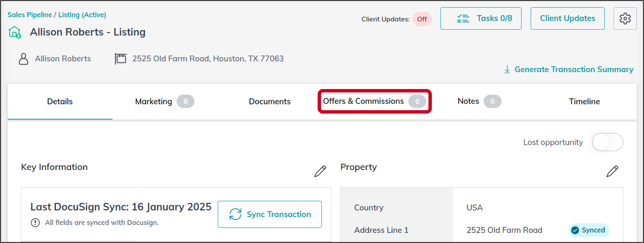
Task: Open the Tasks 0/8 checklist
Action: click(x=480, y=18)
